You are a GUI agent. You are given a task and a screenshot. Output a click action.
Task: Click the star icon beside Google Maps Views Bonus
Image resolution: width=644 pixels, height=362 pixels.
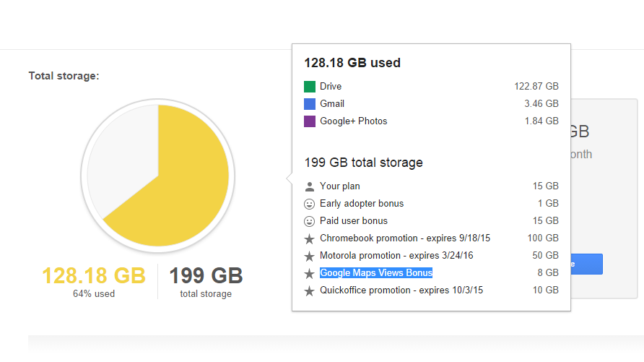click(x=310, y=273)
